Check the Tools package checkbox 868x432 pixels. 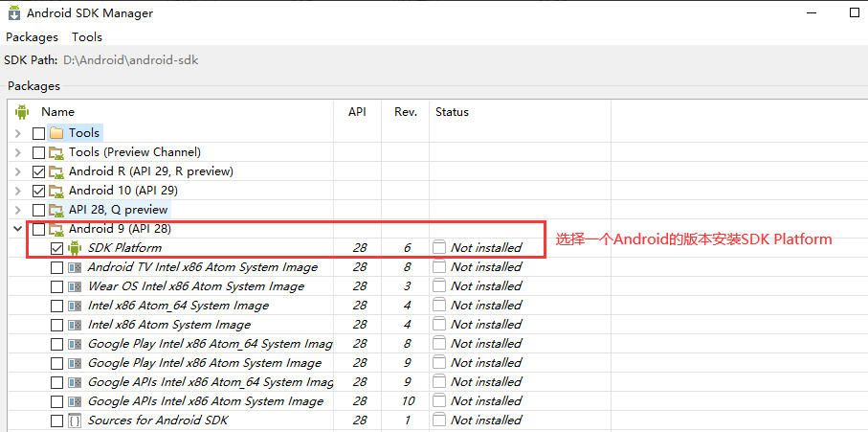38,133
